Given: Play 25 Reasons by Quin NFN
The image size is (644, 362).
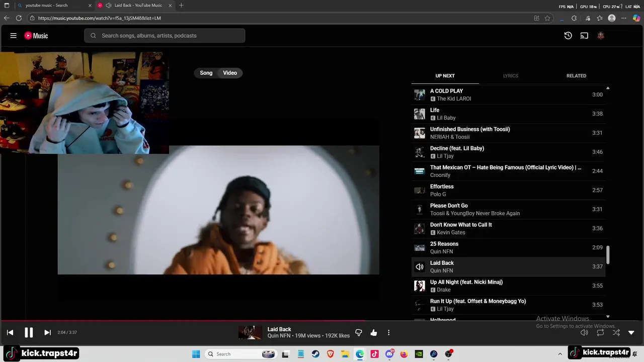Looking at the screenshot, I should coord(508,247).
